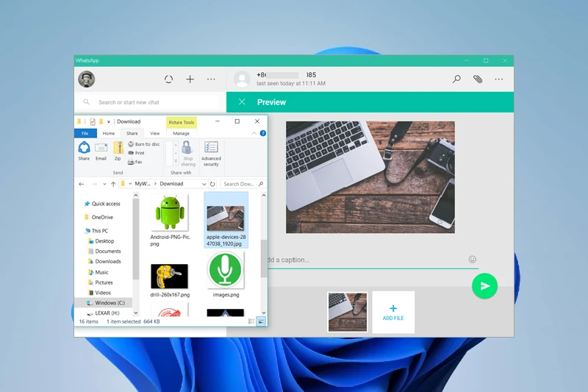This screenshot has height=392, width=588.
Task: Click Zip icon in Explorer ribbon
Action: click(x=118, y=151)
